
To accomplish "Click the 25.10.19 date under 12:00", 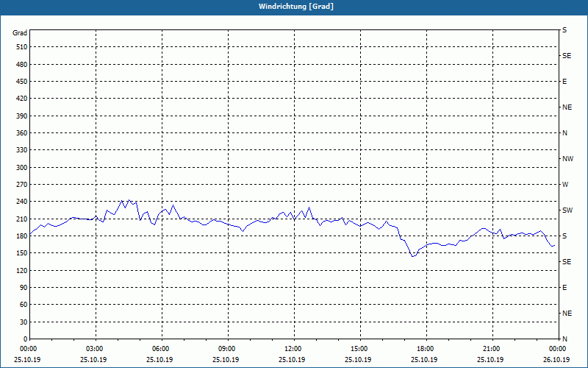I will 292,360.
